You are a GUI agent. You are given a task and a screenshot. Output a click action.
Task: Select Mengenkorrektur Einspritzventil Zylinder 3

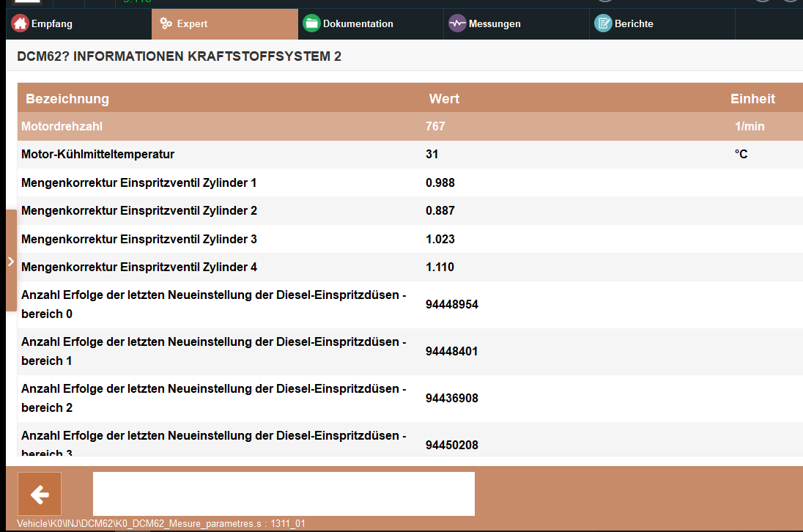pos(410,239)
